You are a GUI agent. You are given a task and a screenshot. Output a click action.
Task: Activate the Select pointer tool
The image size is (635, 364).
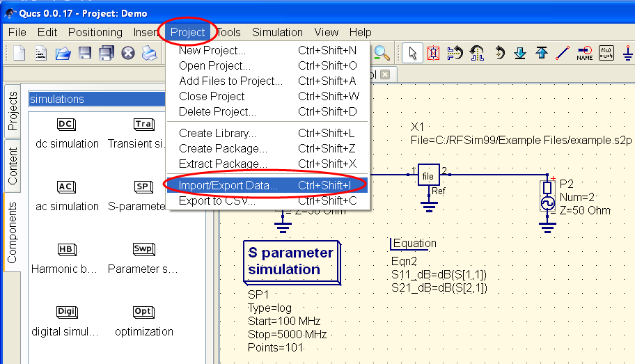pos(412,53)
